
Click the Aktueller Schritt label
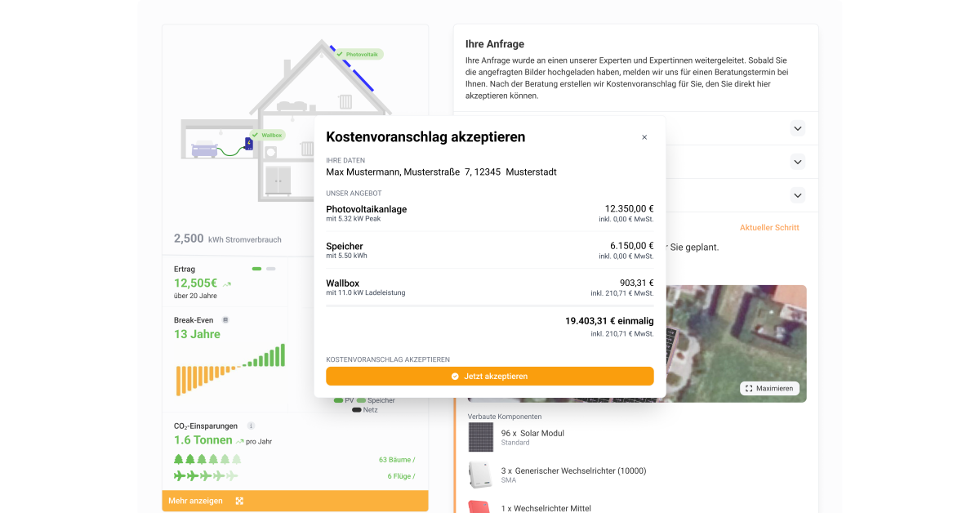pos(769,228)
